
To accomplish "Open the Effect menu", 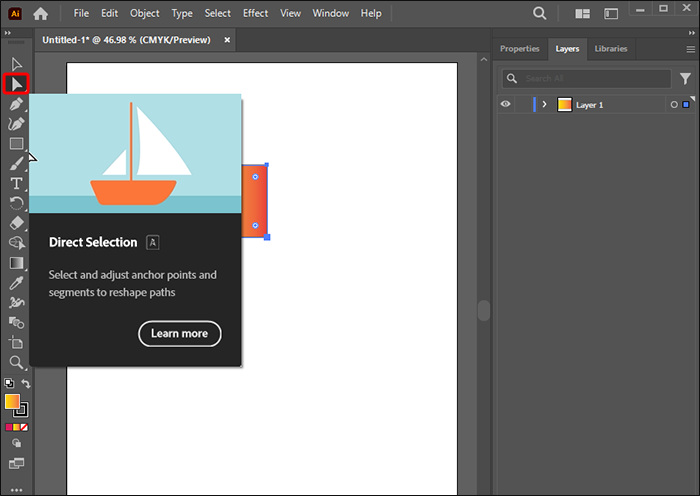I will pos(255,14).
